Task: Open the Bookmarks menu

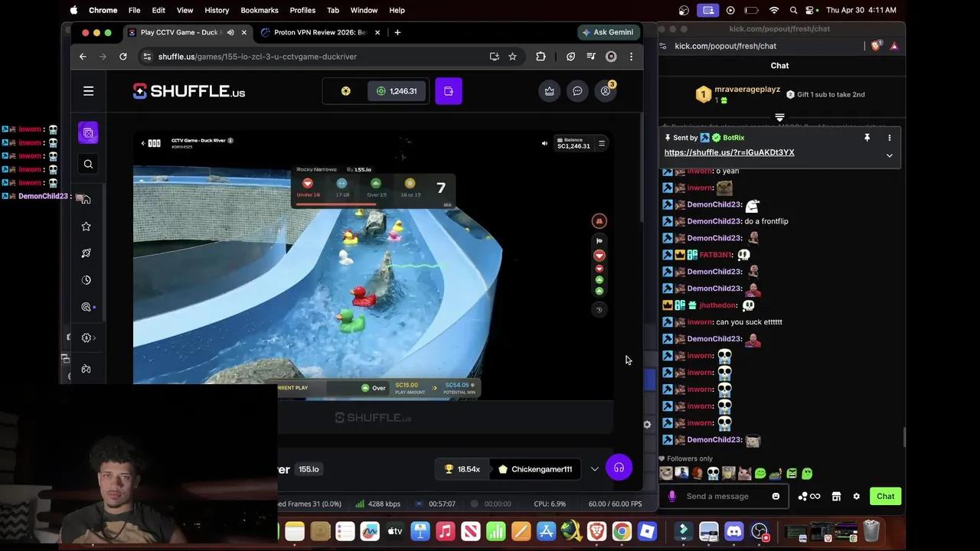Action: click(x=260, y=10)
